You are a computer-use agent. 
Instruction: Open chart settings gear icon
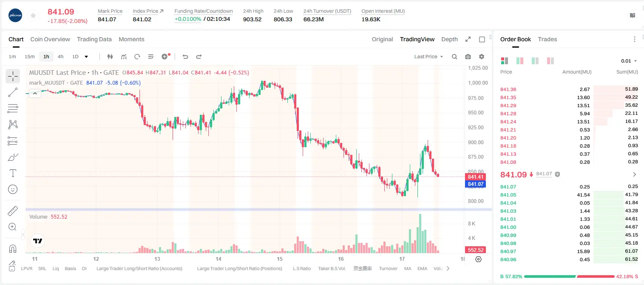point(482,57)
